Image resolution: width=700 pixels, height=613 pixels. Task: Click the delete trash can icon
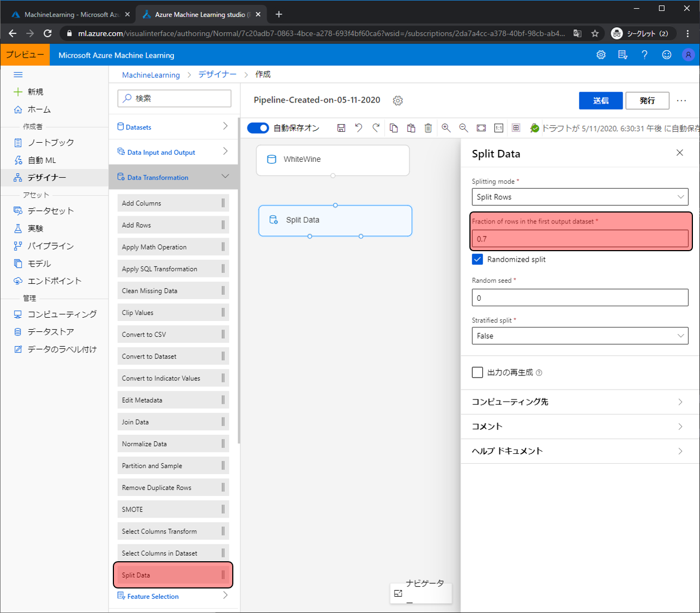click(429, 128)
